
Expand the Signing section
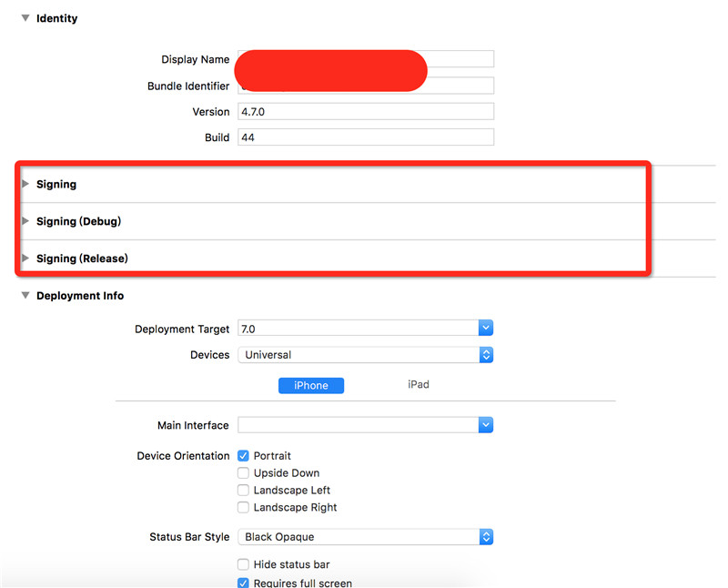pyautogui.click(x=25, y=184)
